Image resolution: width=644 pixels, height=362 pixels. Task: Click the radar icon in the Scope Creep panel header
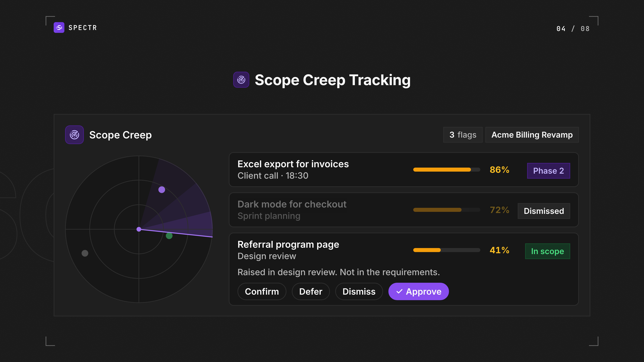click(x=74, y=135)
